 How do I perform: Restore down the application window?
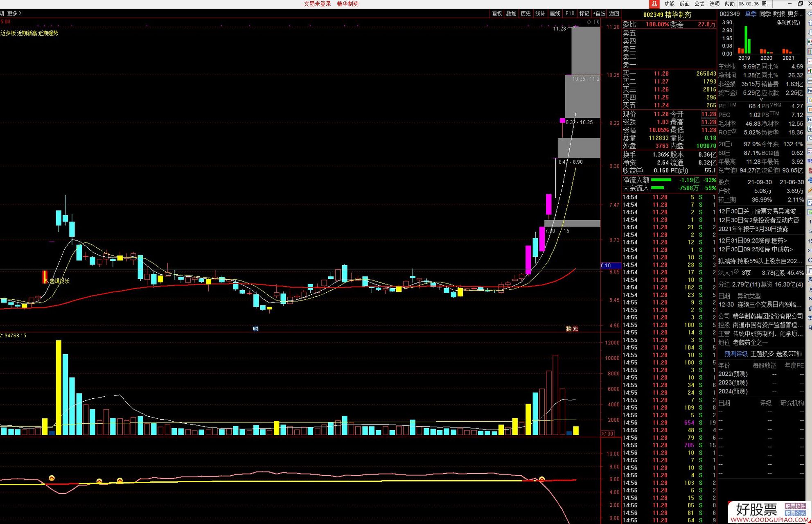click(x=801, y=4)
